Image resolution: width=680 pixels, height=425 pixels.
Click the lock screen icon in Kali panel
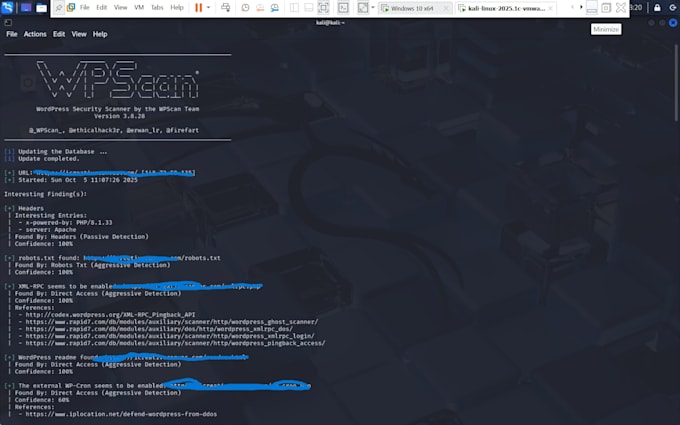(x=657, y=7)
